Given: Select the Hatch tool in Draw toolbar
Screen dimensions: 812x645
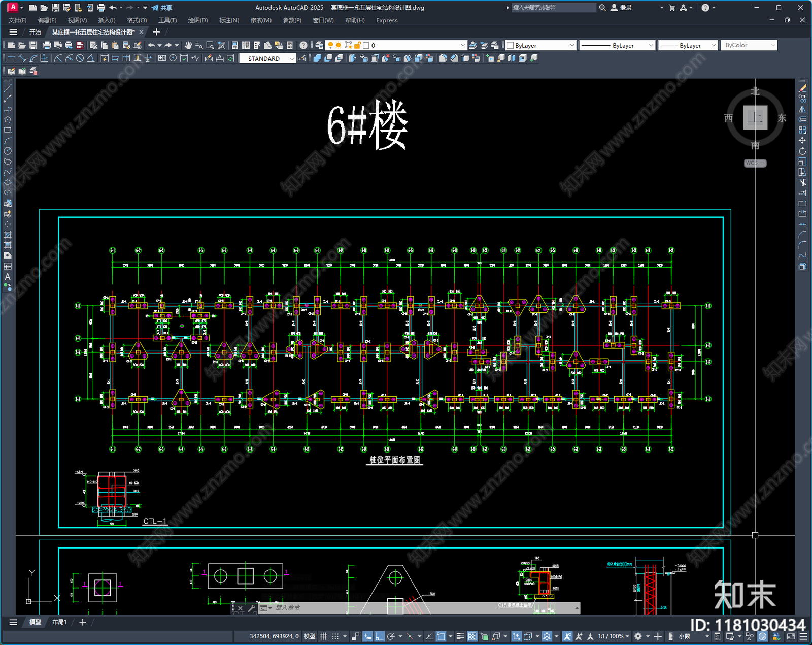Looking at the screenshot, I should coord(8,235).
